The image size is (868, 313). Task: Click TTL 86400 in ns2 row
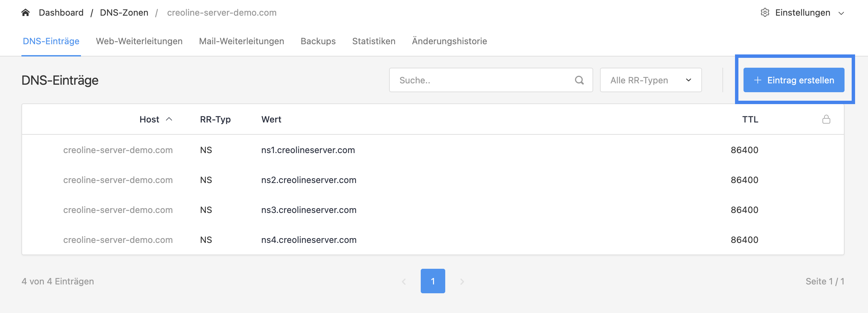[x=745, y=180]
